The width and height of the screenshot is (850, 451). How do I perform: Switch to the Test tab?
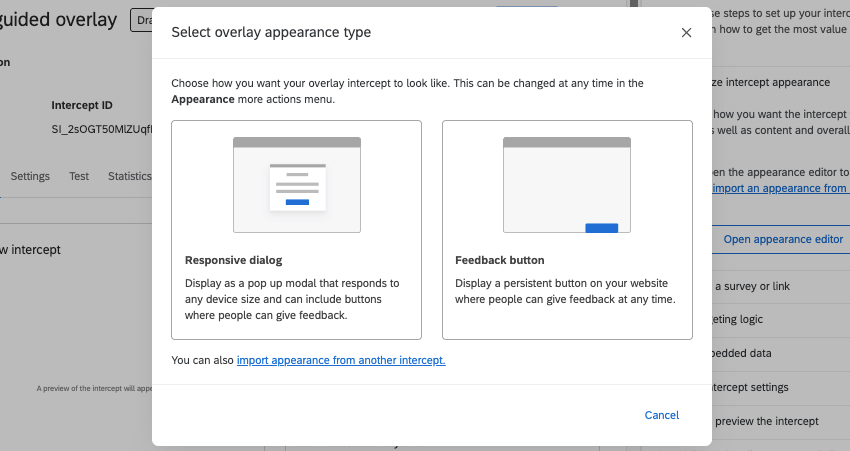(79, 176)
